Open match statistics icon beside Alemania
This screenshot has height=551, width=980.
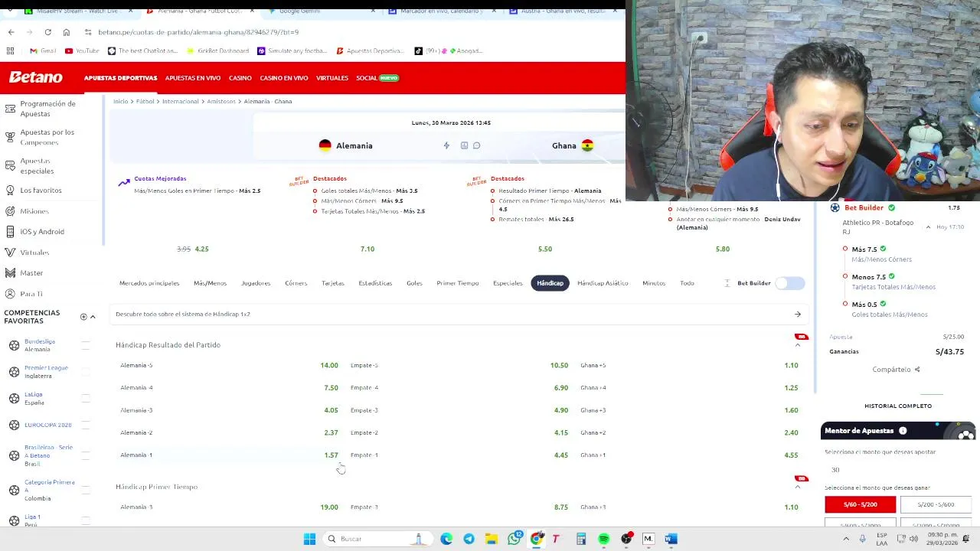pos(464,145)
